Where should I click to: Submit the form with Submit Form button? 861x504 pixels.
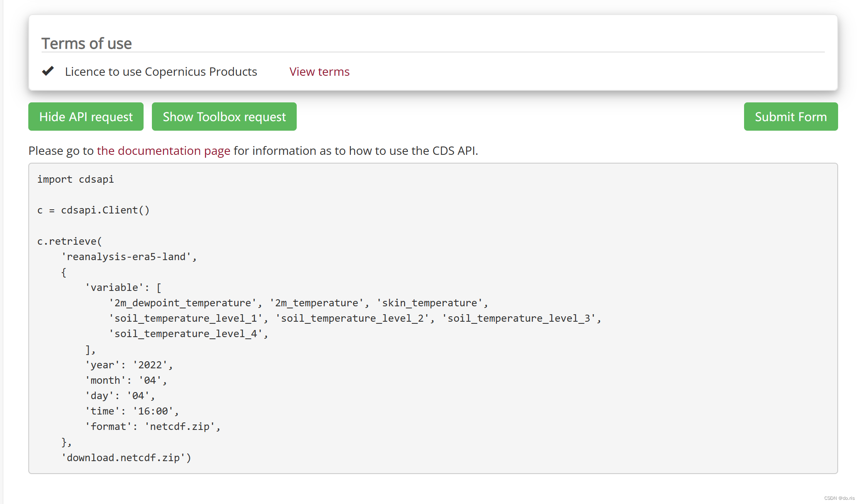[790, 117]
